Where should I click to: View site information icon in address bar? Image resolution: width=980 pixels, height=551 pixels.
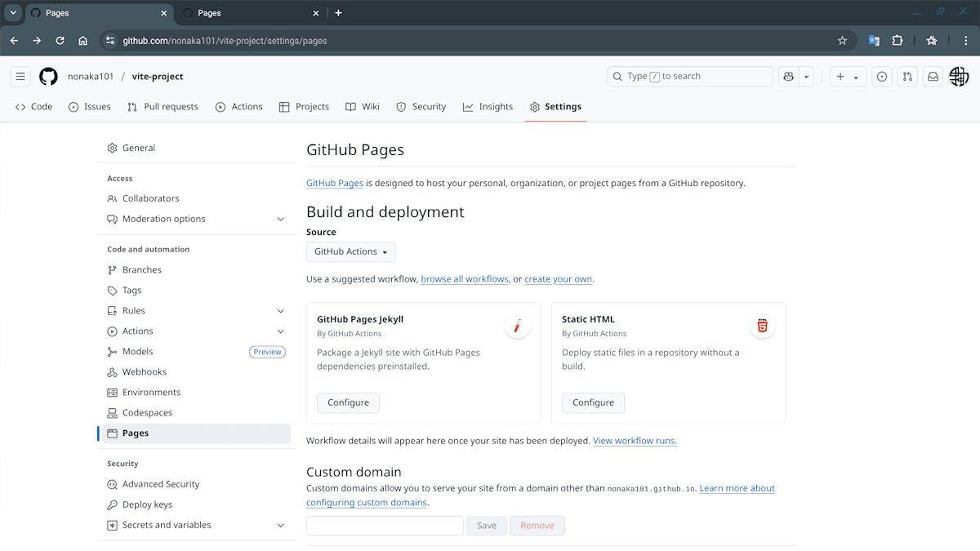point(110,40)
